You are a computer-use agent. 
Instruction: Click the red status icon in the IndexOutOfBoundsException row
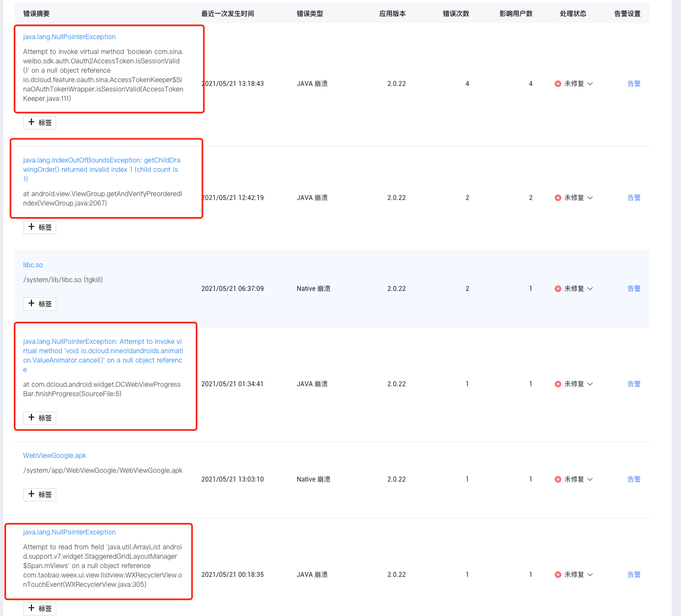[x=557, y=198]
